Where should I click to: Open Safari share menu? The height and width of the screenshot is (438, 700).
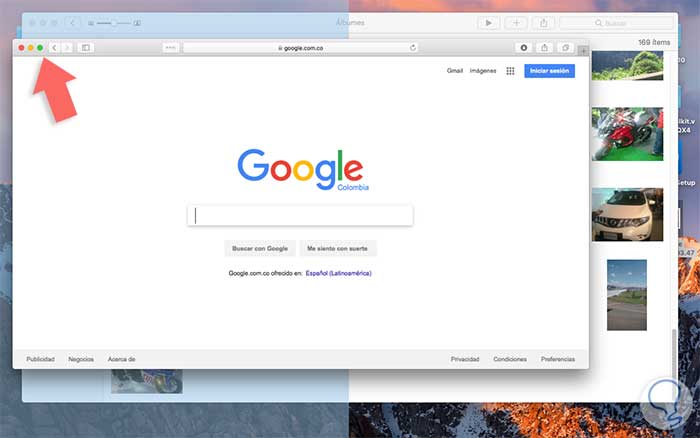pyautogui.click(x=544, y=48)
